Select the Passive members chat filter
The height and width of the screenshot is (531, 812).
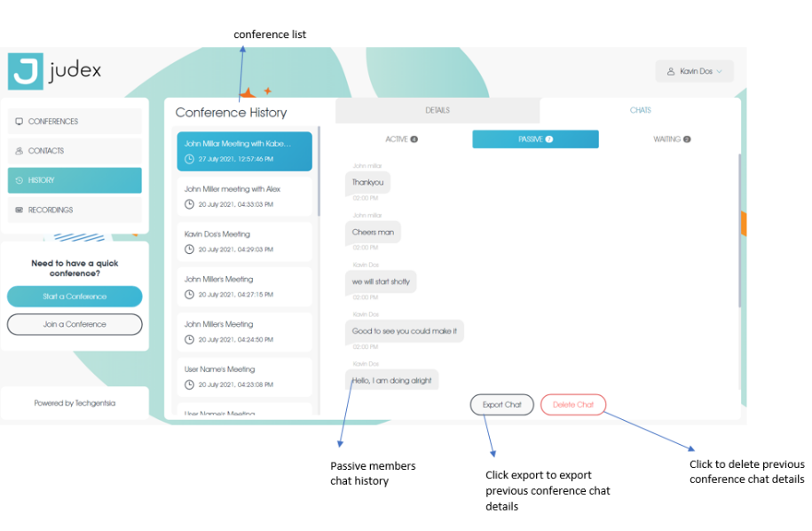(x=535, y=139)
